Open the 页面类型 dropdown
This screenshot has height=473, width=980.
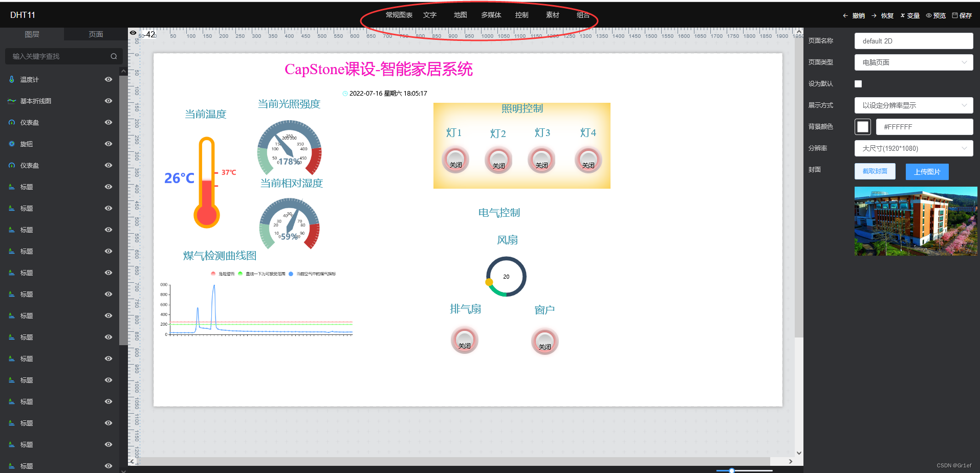[914, 62]
